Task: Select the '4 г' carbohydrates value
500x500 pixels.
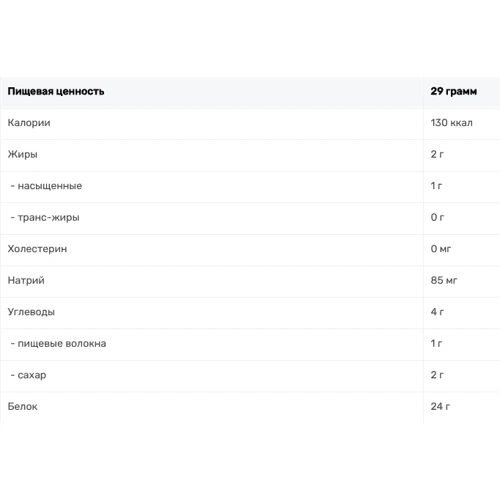Action: [x=437, y=312]
